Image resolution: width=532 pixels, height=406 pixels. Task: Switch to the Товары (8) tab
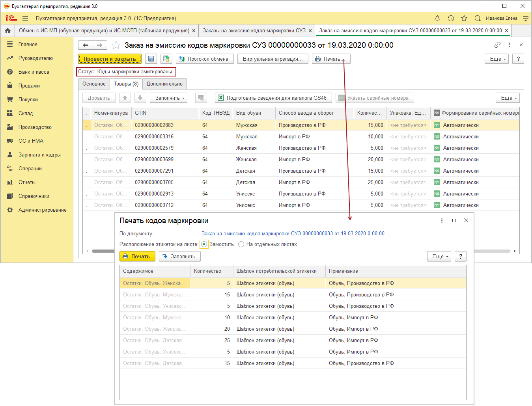point(126,84)
